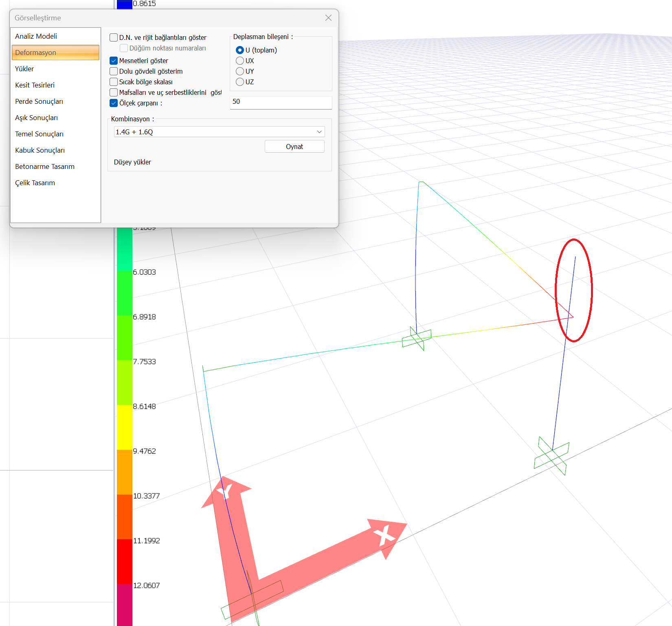Click the scale factor field showing 50
Viewport: 672px width, 626px height.
pyautogui.click(x=281, y=102)
